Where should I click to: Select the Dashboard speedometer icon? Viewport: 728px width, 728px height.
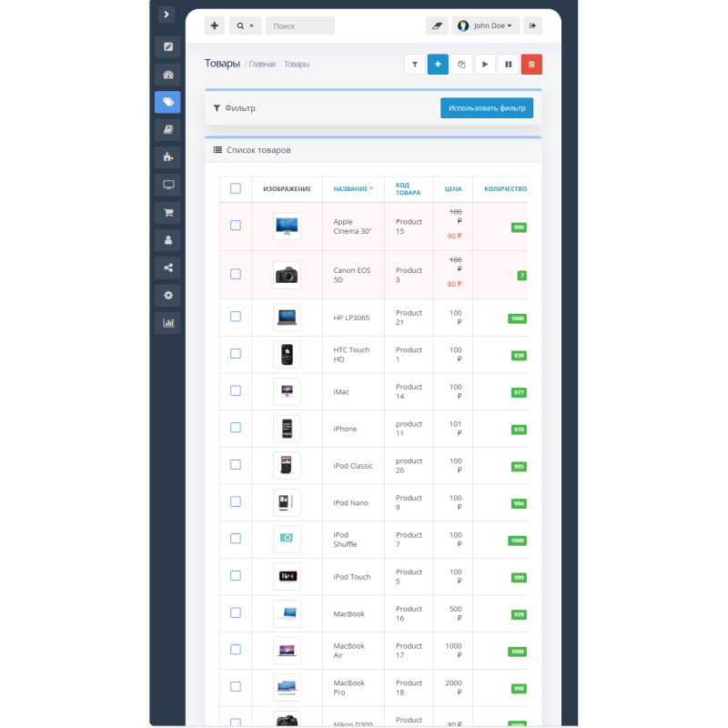pyautogui.click(x=167, y=74)
